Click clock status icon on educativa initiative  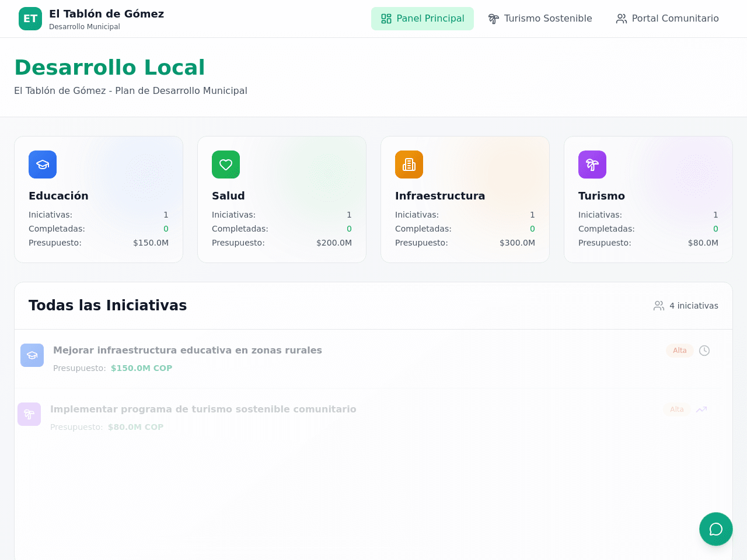(704, 351)
